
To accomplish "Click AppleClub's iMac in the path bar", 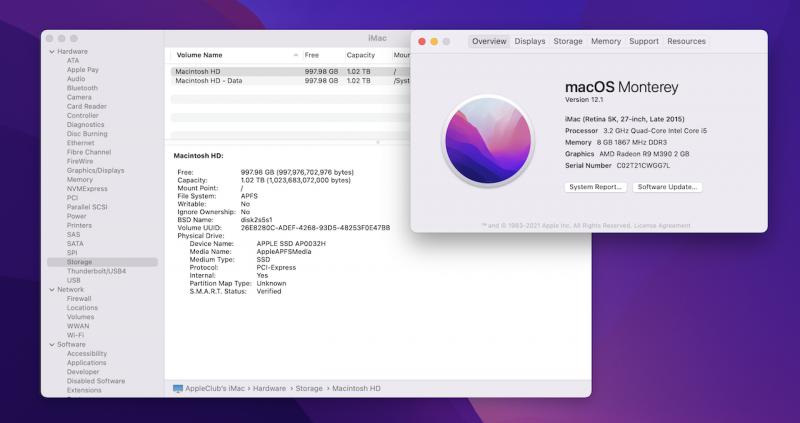I will pos(215,389).
